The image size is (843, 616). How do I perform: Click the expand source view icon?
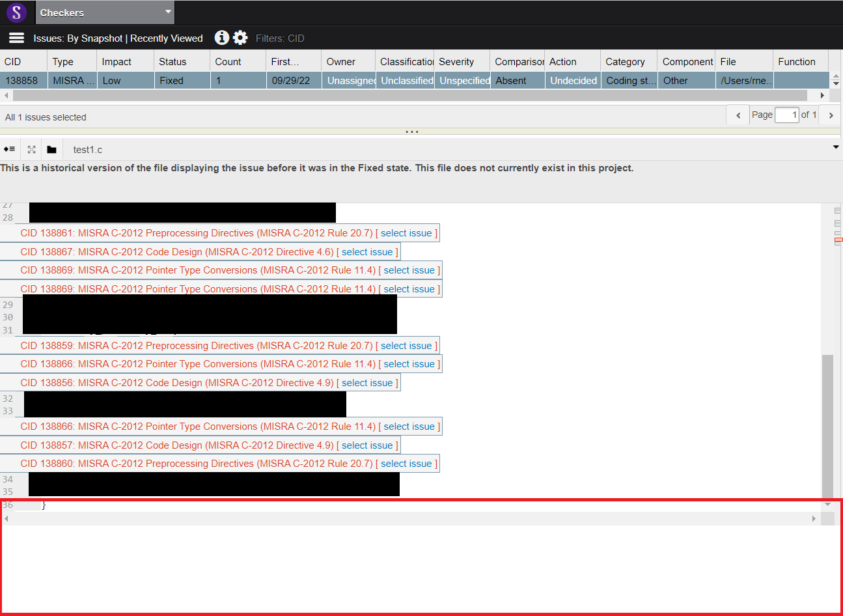(31, 149)
